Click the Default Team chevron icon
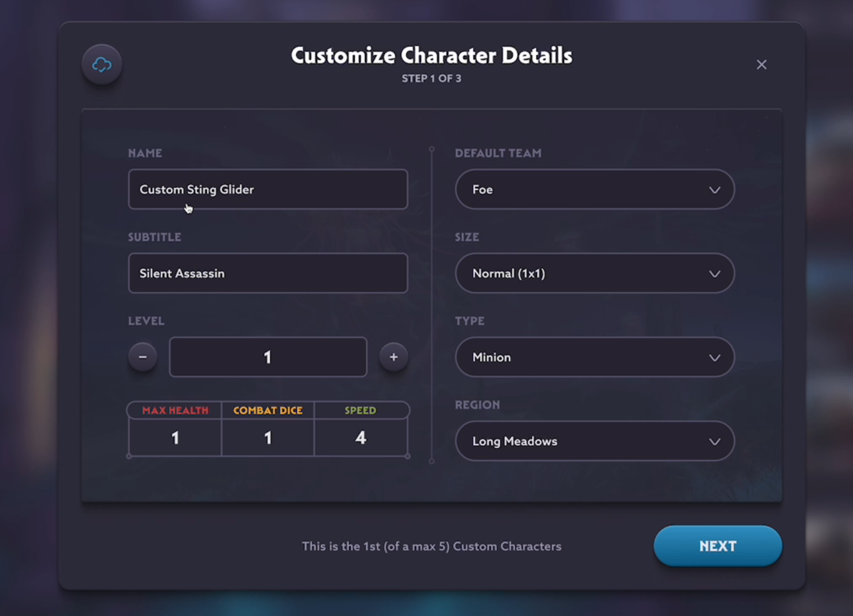The image size is (853, 616). [714, 190]
